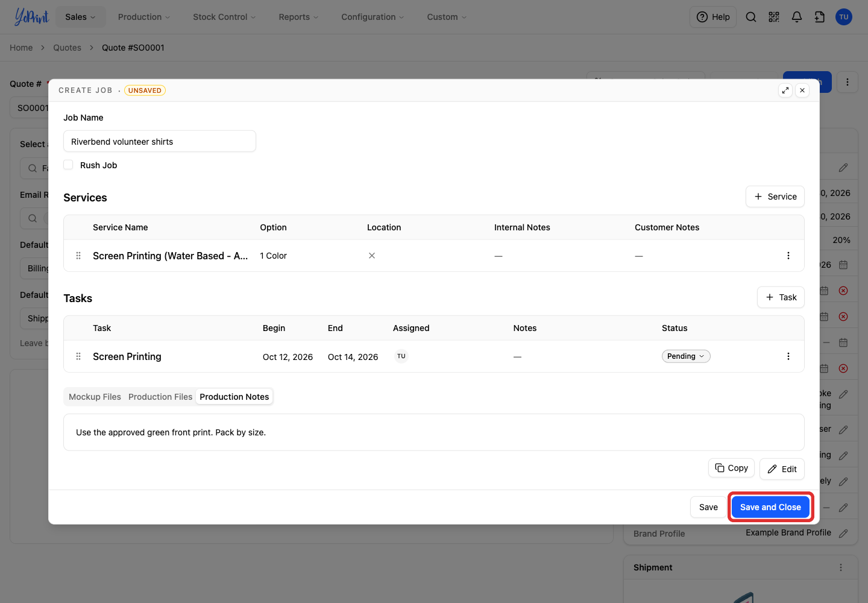Viewport: 868px width, 603px height.
Task: Close the Create Job dialog
Action: [x=802, y=90]
